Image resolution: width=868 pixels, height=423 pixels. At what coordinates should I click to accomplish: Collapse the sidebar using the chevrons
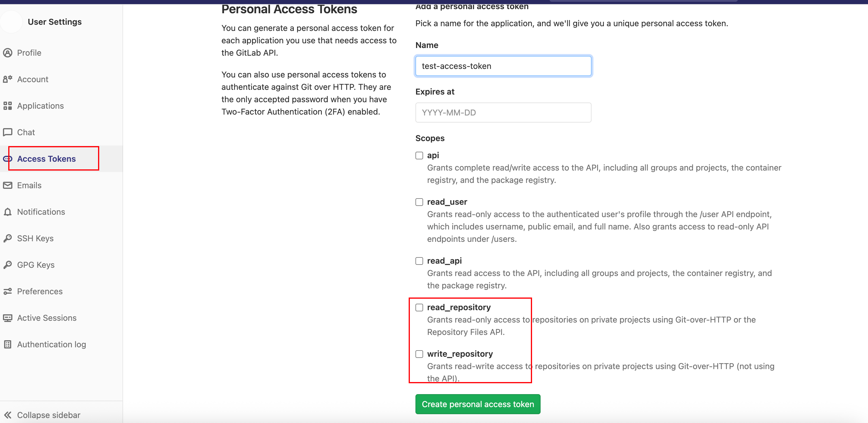click(8, 415)
